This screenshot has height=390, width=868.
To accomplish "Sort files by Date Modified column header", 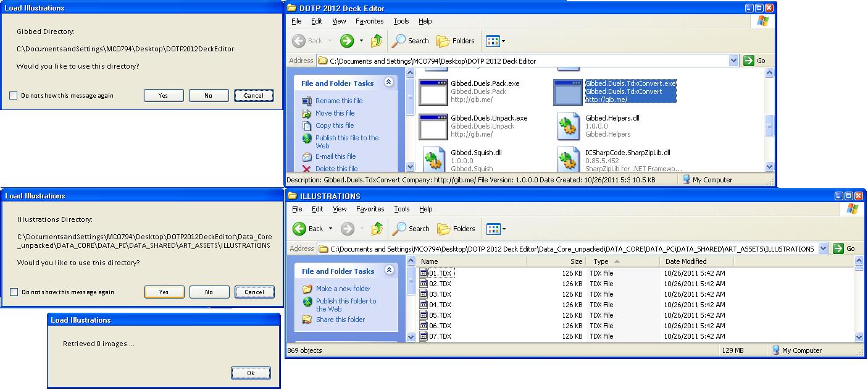I will pyautogui.click(x=685, y=261).
